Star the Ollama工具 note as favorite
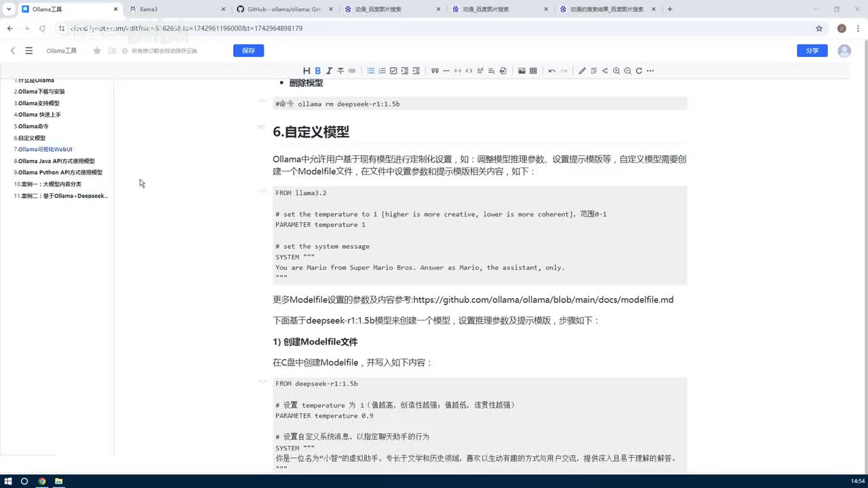This screenshot has height=488, width=868. click(97, 51)
